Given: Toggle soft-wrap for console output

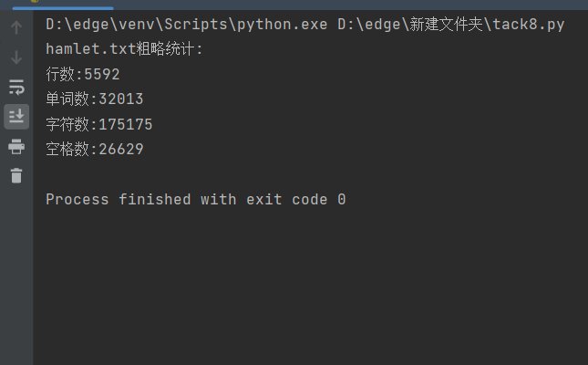Looking at the screenshot, I should coord(16,87).
